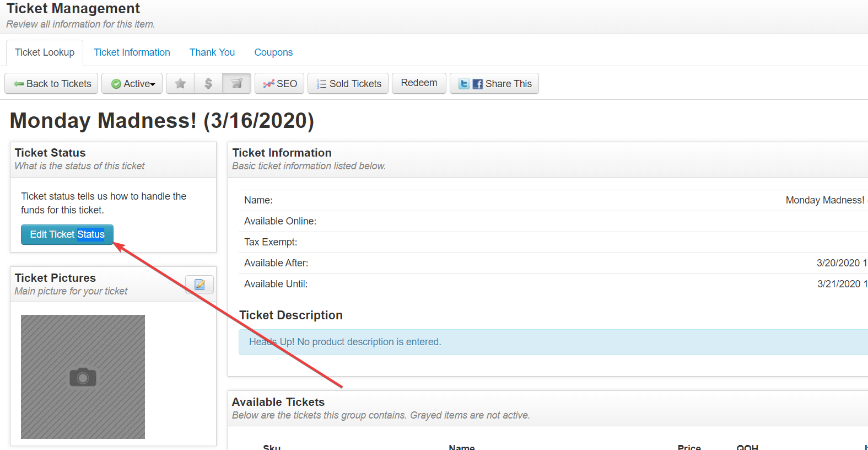Open the SEO settings button
Screen dimensions: 868x450
(x=279, y=84)
